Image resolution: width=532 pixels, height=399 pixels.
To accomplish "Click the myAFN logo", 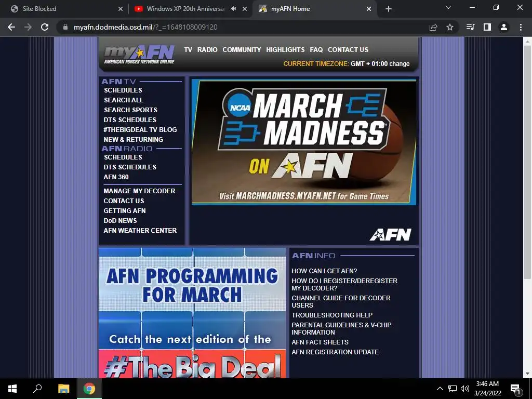I will point(139,54).
